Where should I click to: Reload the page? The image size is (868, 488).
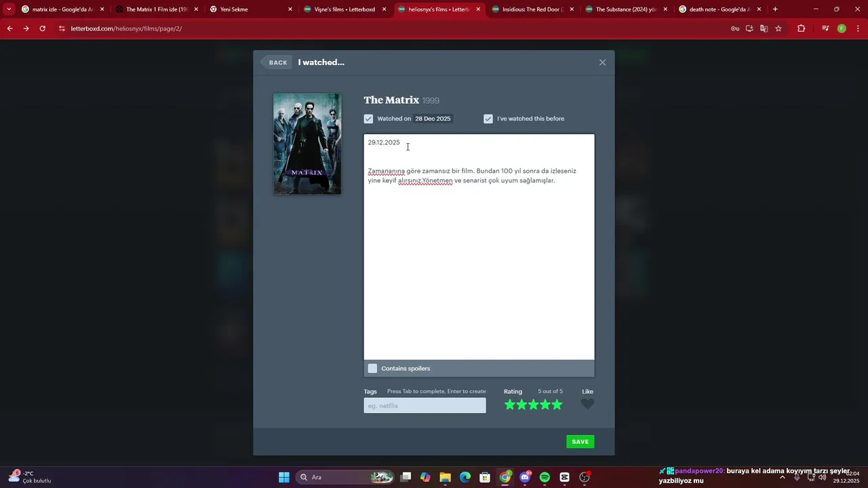click(x=42, y=28)
